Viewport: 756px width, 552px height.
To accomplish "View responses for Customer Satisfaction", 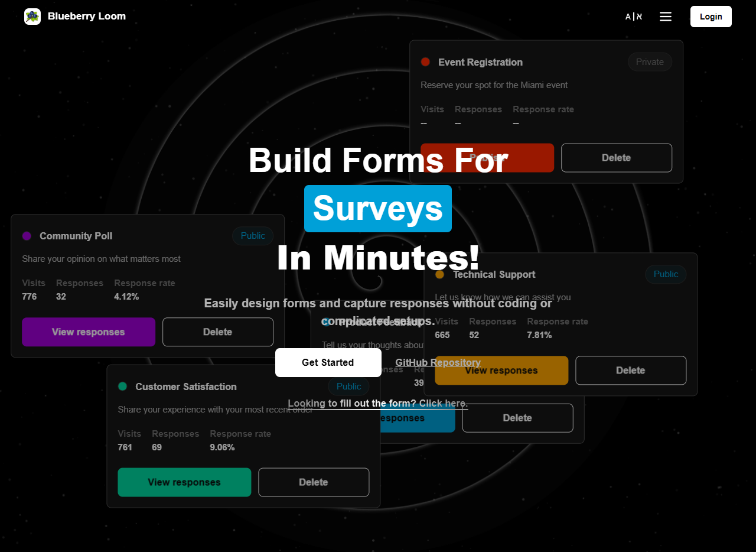I will (184, 482).
